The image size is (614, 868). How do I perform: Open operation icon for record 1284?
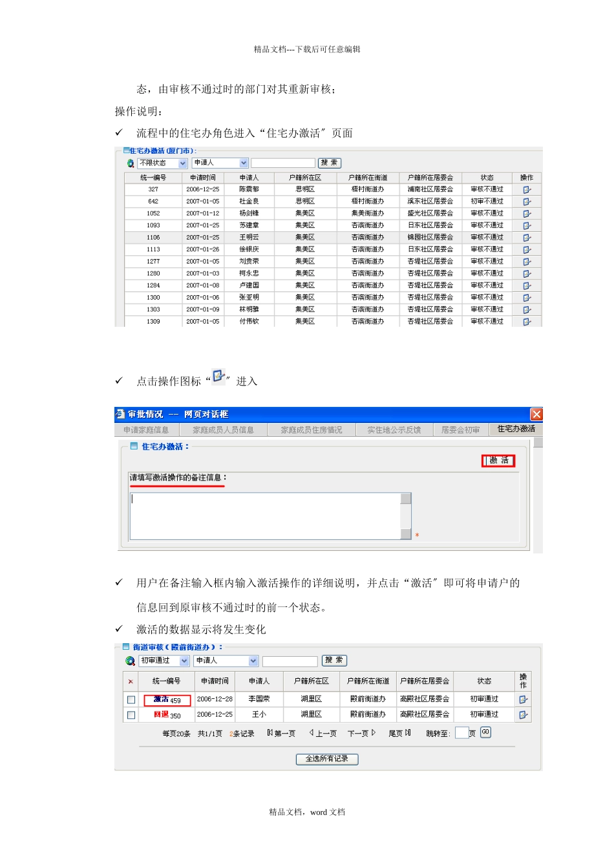(x=527, y=285)
